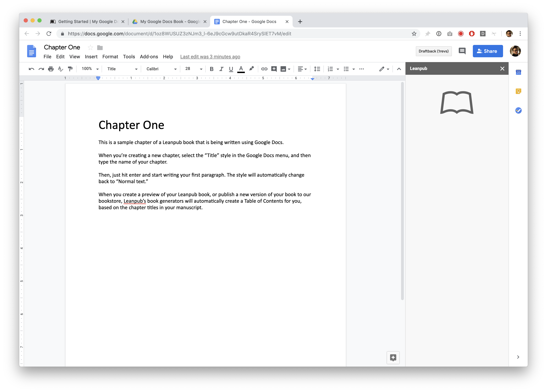Expand the numbered list options arrow
Image resolution: width=547 pixels, height=392 pixels.
(338, 69)
